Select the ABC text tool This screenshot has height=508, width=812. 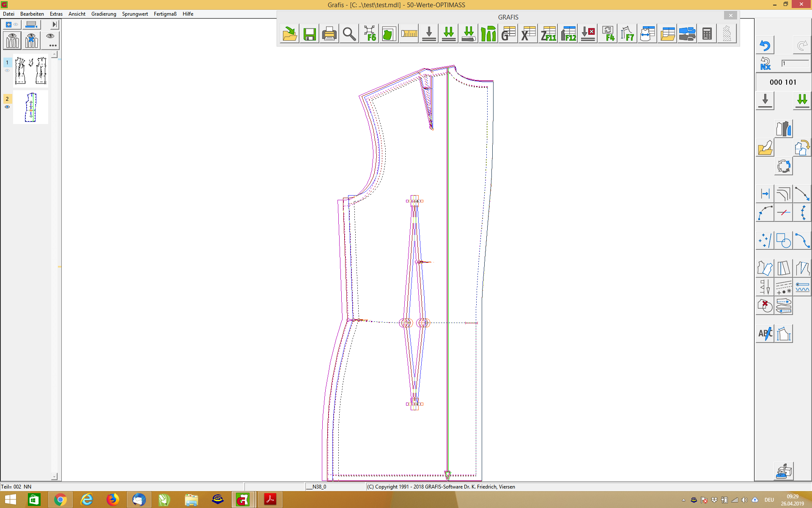765,334
